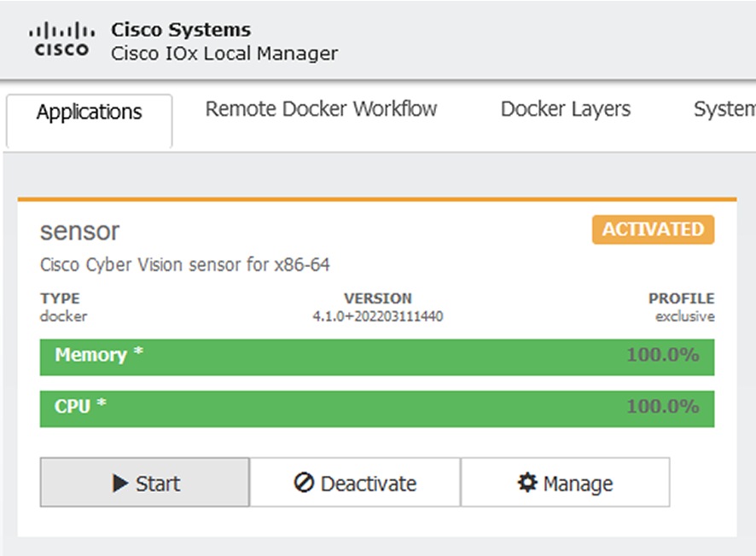
Task: Click the sensor application title
Action: (x=80, y=230)
